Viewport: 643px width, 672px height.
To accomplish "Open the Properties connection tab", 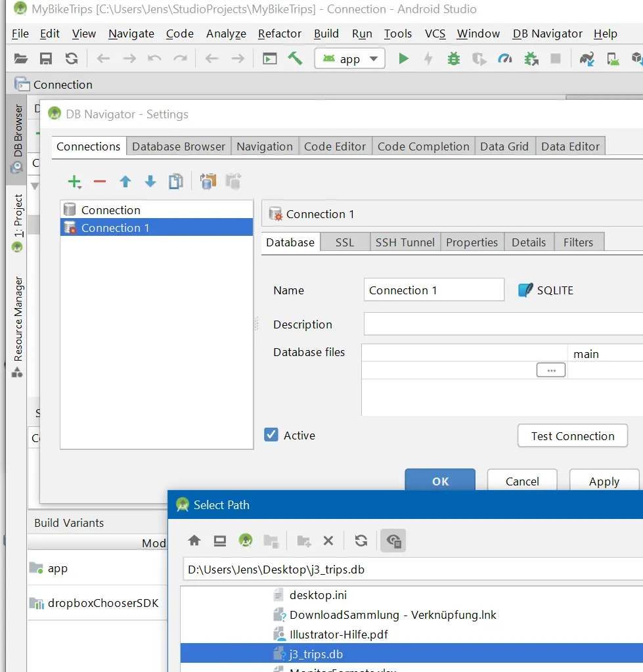I will pyautogui.click(x=472, y=242).
